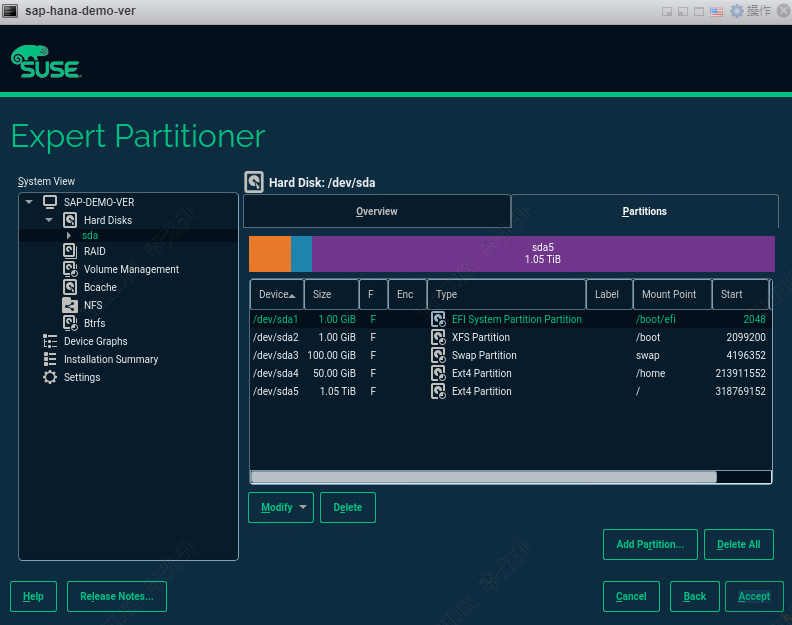
Task: Click the swap mount point cell
Action: 648,355
